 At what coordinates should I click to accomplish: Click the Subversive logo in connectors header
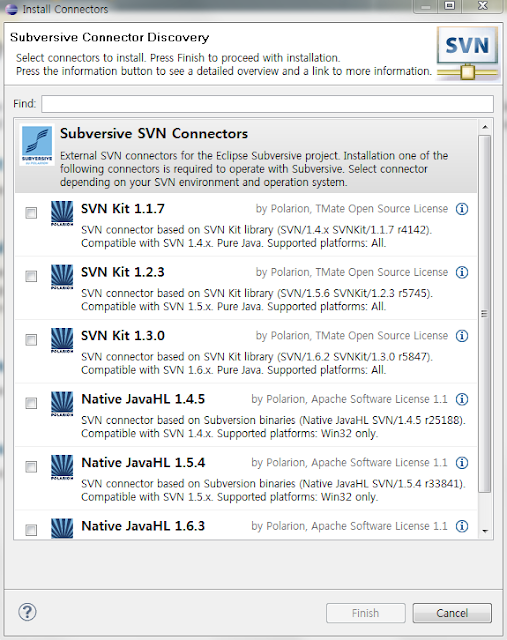coord(37,145)
